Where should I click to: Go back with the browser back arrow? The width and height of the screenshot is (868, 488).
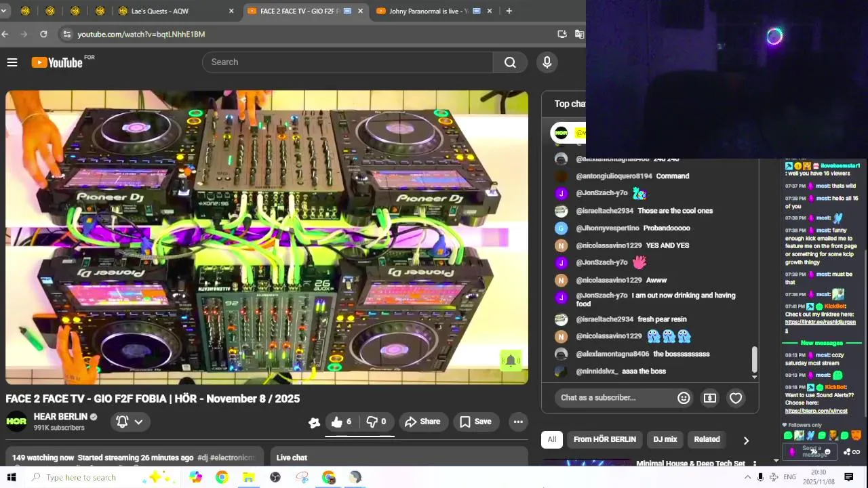tap(5, 34)
